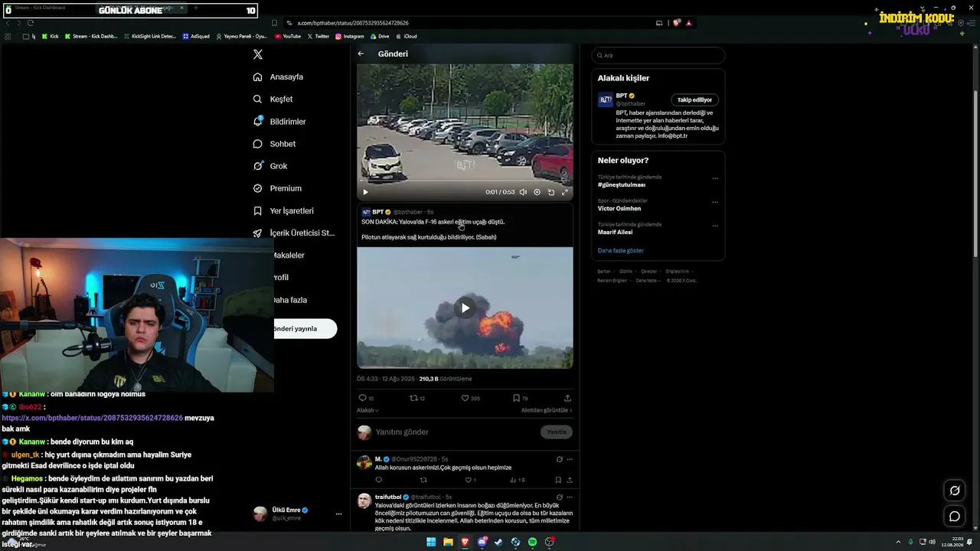This screenshot has height=551, width=980.
Task: Click the Takip ediliyor button
Action: click(x=694, y=100)
